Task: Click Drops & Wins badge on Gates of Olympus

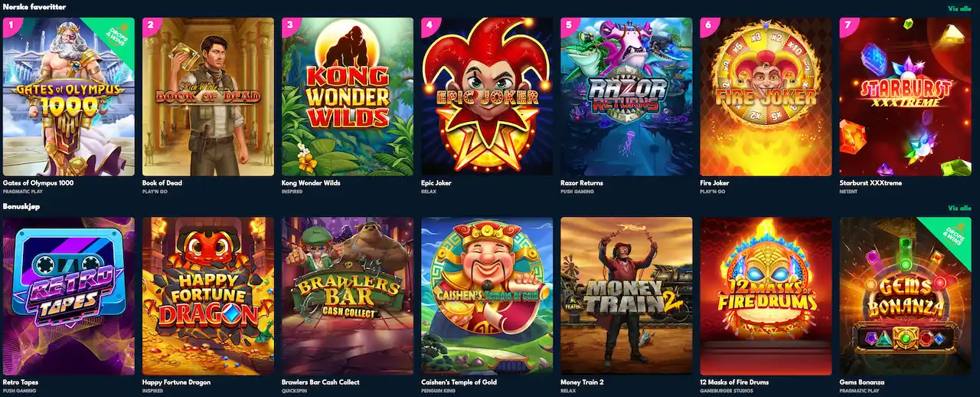Action: tap(116, 36)
